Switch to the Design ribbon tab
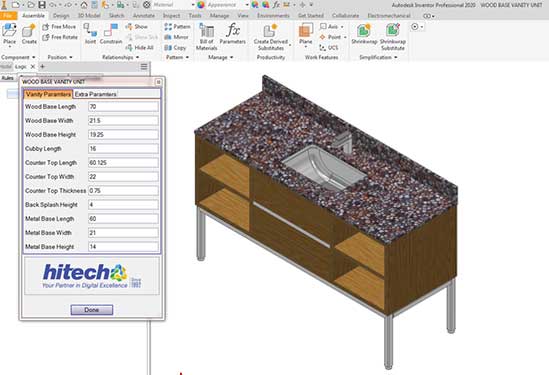The height and width of the screenshot is (375, 549). pos(61,16)
